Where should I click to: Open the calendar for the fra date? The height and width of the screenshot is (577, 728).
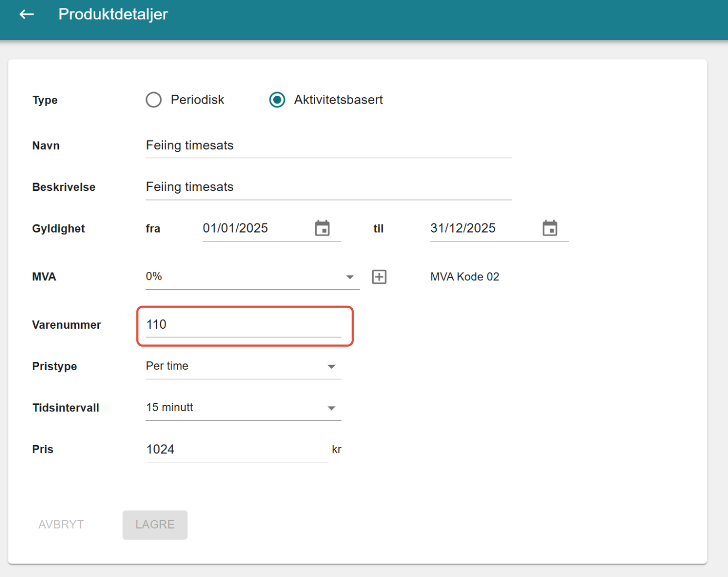tap(322, 228)
